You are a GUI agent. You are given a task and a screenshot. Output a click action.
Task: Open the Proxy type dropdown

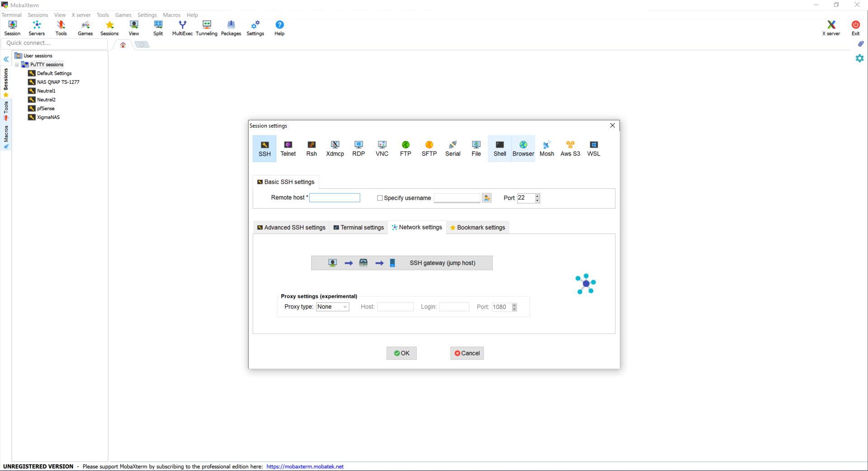click(x=332, y=307)
